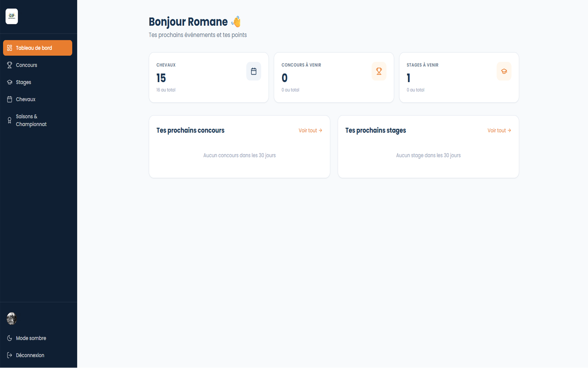Click 'Aucun concours dans les 30 jours' text
The height and width of the screenshot is (368, 588).
click(x=240, y=155)
